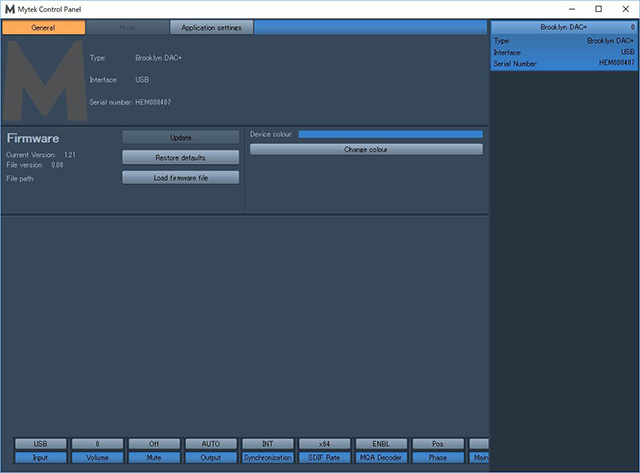Click the blue Device colour bar
Viewport: 640px width, 473px height.
tap(390, 133)
